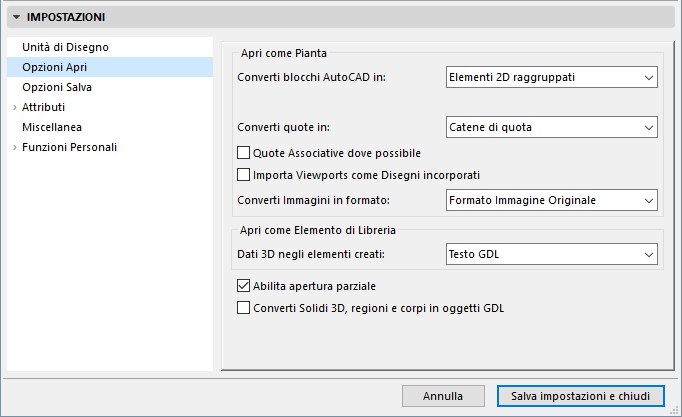The height and width of the screenshot is (417, 682).
Task: Check Importa Viewports come Disegni incorporati
Action: pyautogui.click(x=243, y=175)
